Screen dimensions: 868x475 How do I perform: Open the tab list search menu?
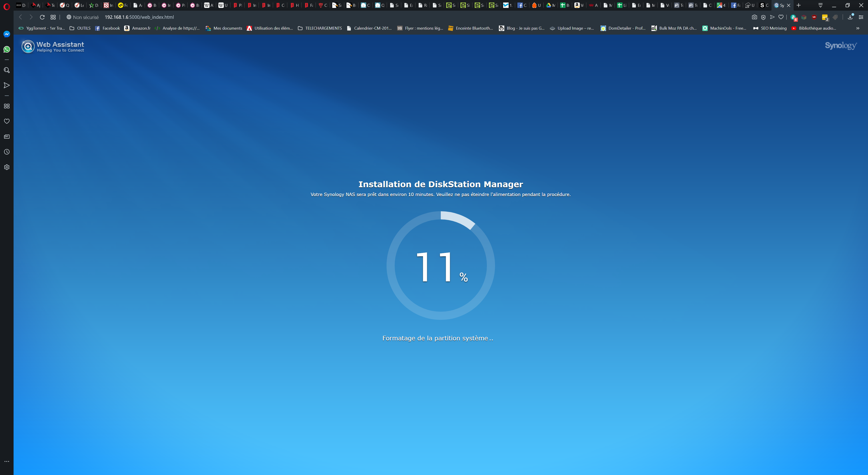(x=821, y=5)
